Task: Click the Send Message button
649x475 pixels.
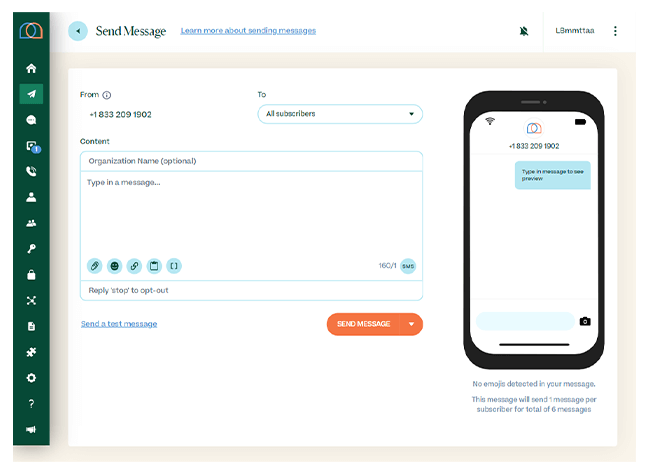Action: coord(363,324)
